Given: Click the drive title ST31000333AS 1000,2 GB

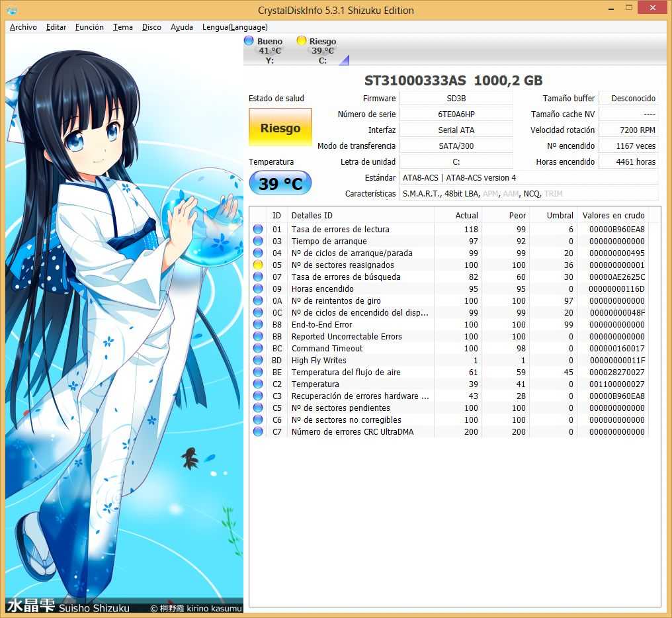Looking at the screenshot, I should pyautogui.click(x=454, y=81).
